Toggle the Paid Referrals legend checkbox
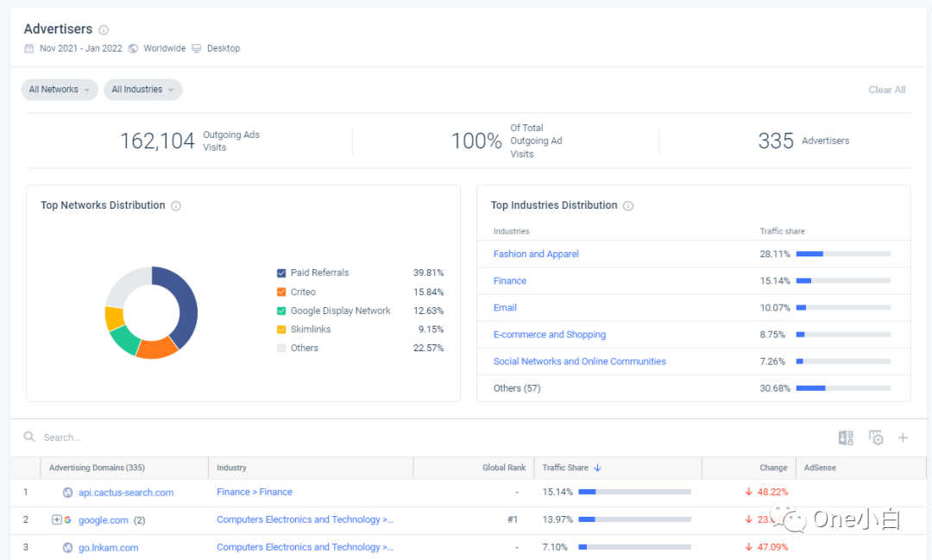 [x=280, y=272]
